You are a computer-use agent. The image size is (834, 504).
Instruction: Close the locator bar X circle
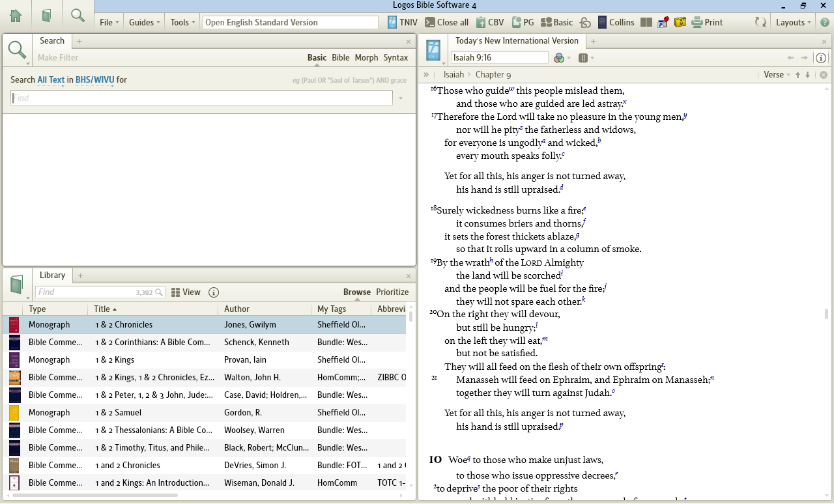[x=824, y=75]
